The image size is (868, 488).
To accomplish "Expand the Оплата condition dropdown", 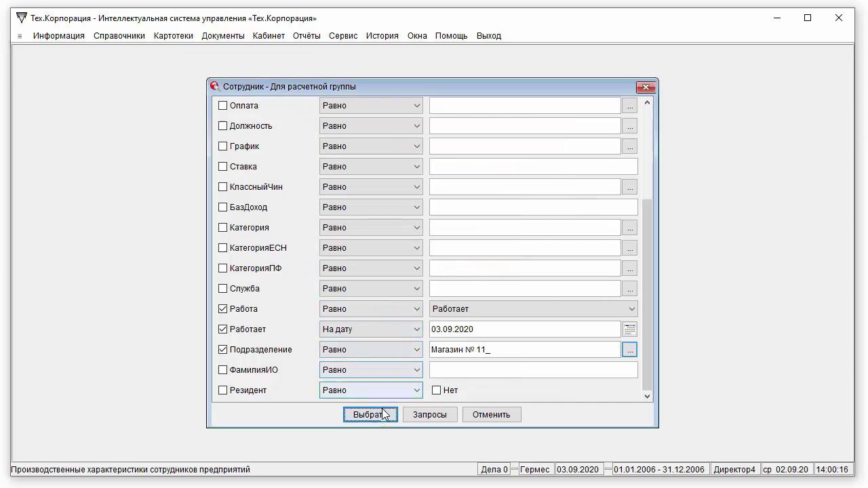I will coord(371,106).
